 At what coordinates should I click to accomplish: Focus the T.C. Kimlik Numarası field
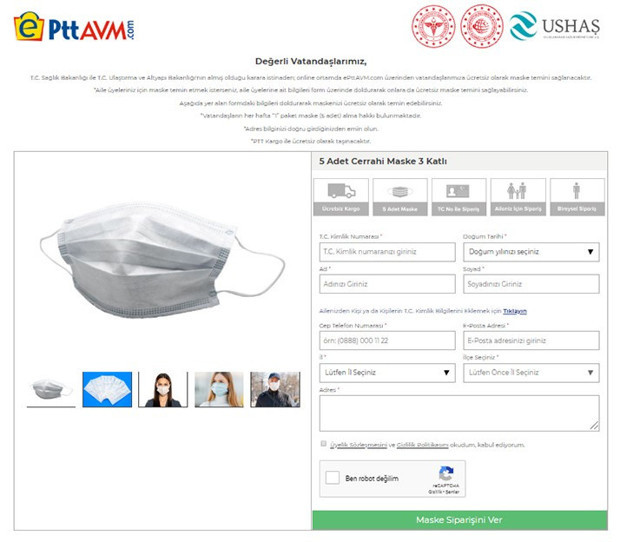(x=387, y=252)
